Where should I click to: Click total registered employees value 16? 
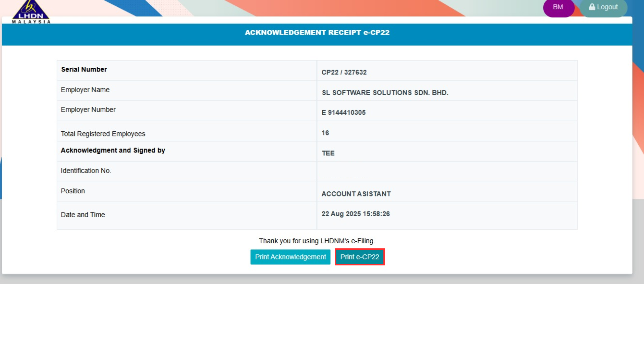point(325,133)
